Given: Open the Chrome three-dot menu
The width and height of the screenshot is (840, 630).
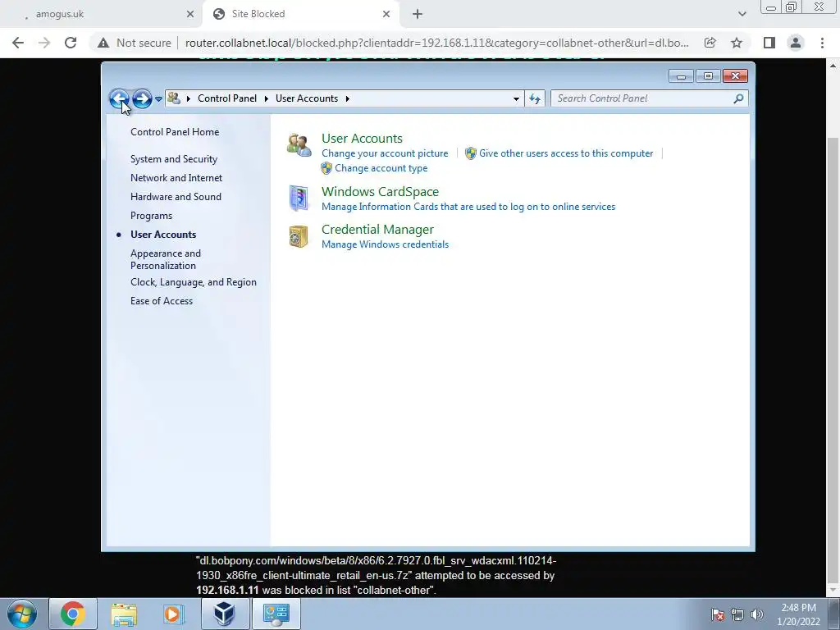Looking at the screenshot, I should (822, 43).
